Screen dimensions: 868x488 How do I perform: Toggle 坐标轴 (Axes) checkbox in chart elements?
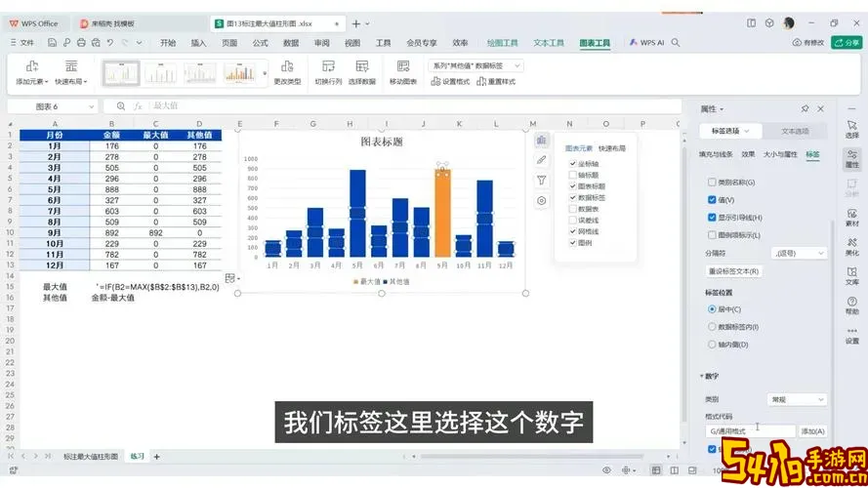(573, 164)
